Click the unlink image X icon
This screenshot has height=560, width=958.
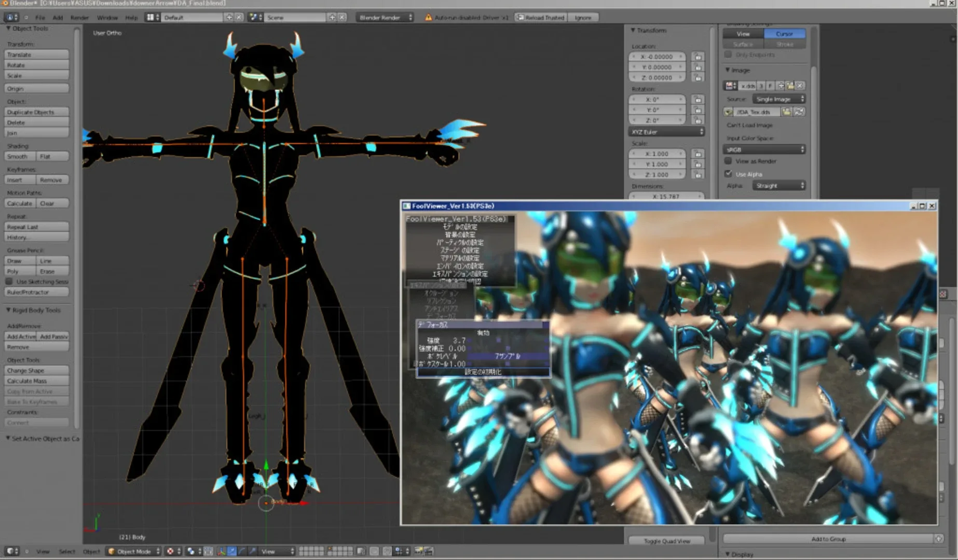pos(800,86)
